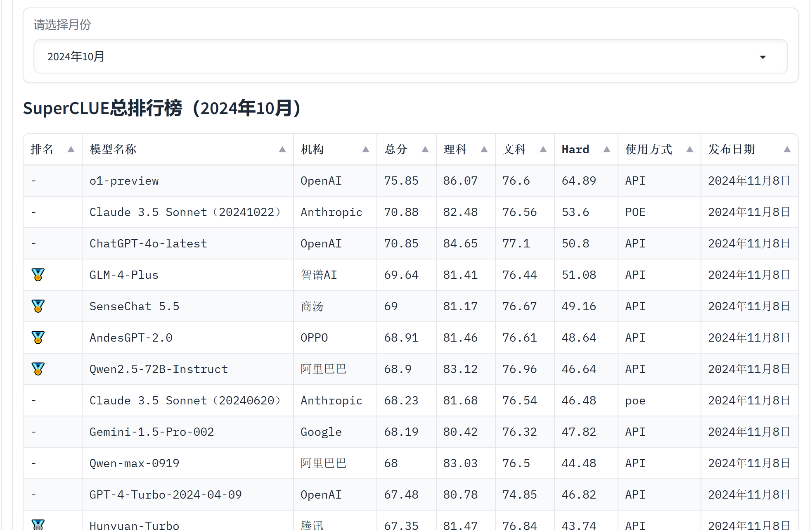The width and height of the screenshot is (812, 530).
Task: Select the o1-preview model name cell
Action: (124, 181)
